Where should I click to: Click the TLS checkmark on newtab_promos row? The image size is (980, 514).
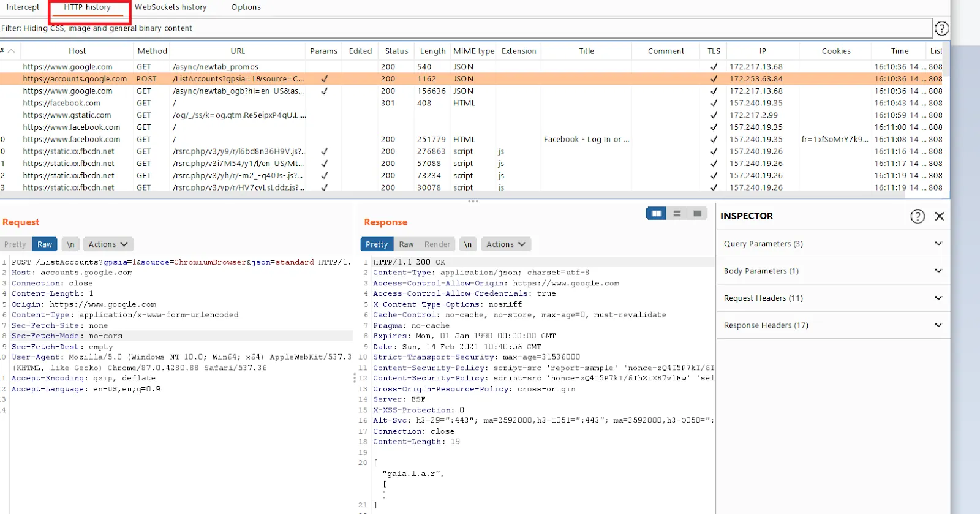714,67
